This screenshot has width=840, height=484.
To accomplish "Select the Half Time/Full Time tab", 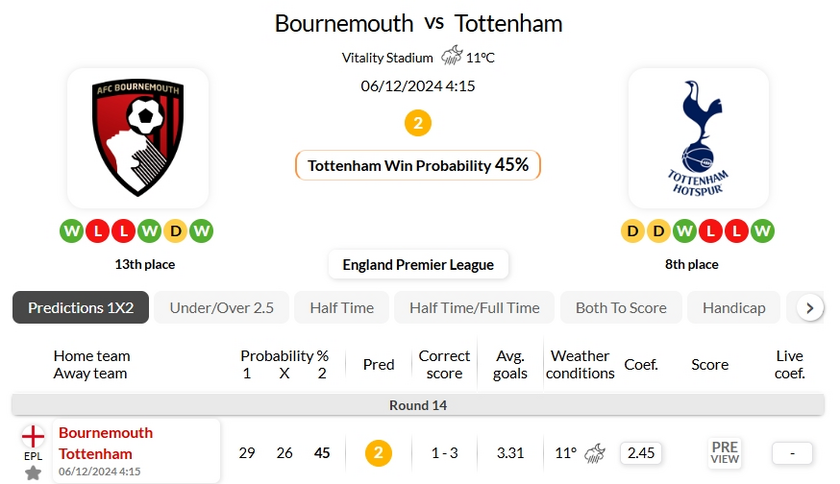I will tap(474, 308).
